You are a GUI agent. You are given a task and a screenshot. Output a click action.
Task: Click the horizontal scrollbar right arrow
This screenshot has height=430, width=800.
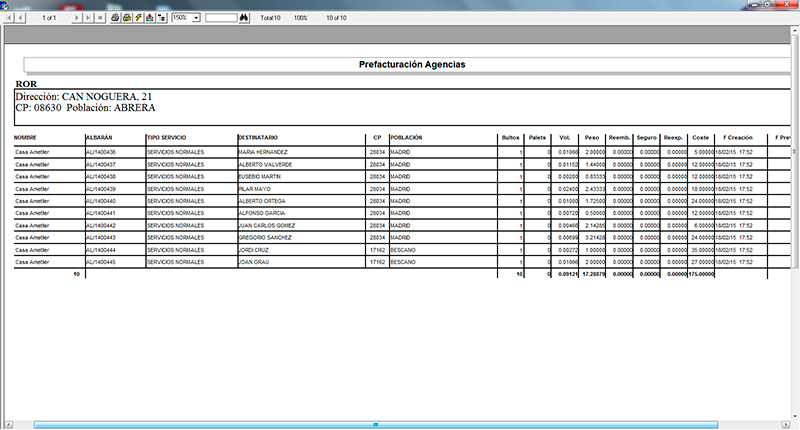click(786, 424)
